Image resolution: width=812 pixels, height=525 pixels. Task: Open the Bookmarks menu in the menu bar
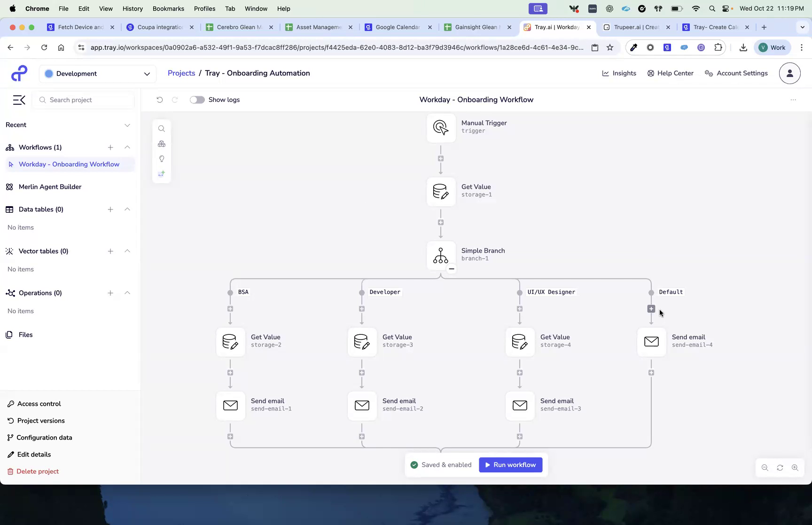pos(168,8)
